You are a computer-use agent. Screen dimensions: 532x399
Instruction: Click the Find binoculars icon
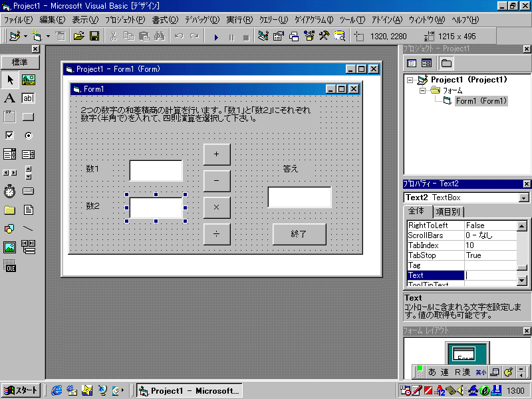pyautogui.click(x=160, y=36)
